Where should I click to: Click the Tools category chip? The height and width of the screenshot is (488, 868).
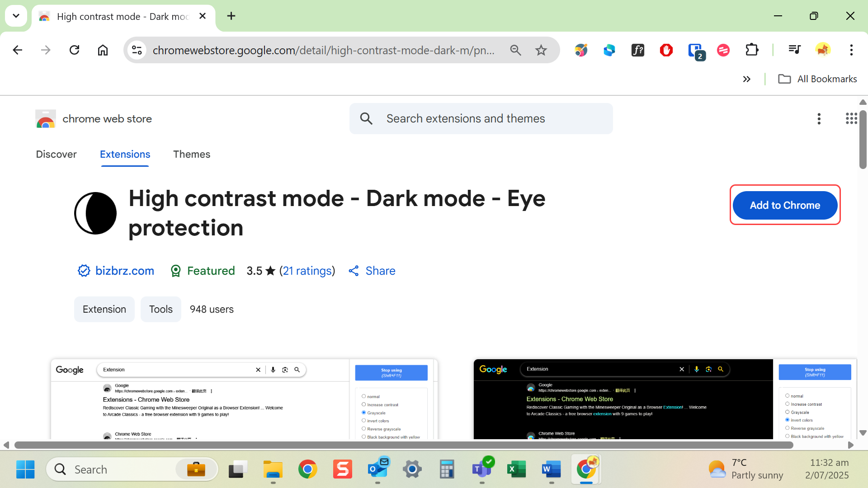[x=161, y=310]
